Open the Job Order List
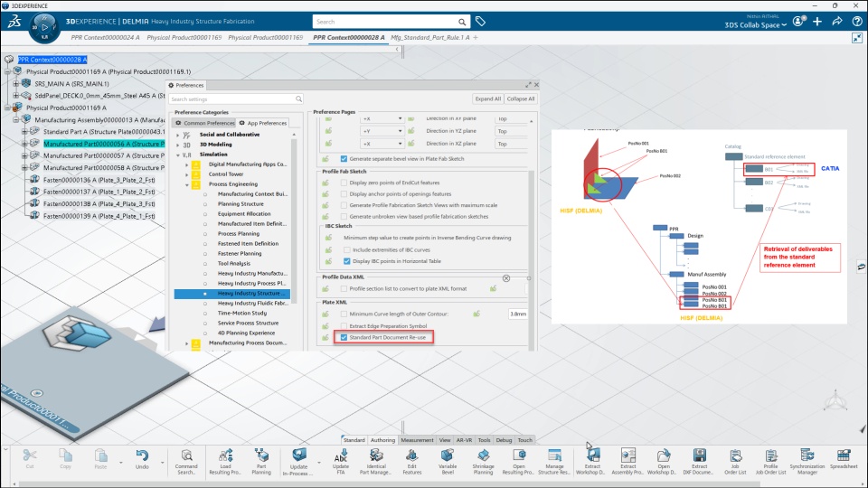This screenshot has width=868, height=488. pos(735,460)
